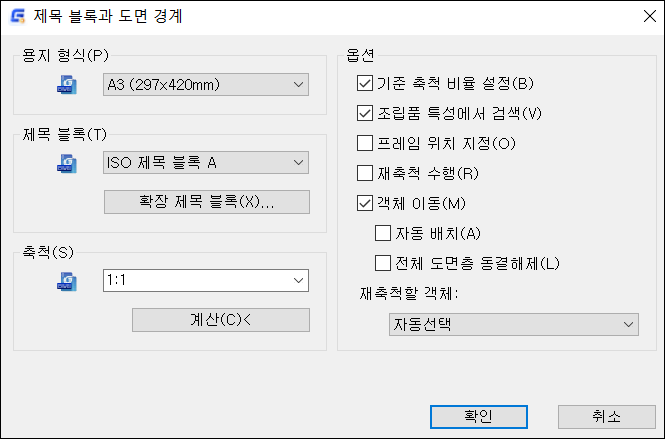Click the drawing icon beside ISO 제목 블록 dropdown
Screen dimensions: 665x439
(67, 163)
